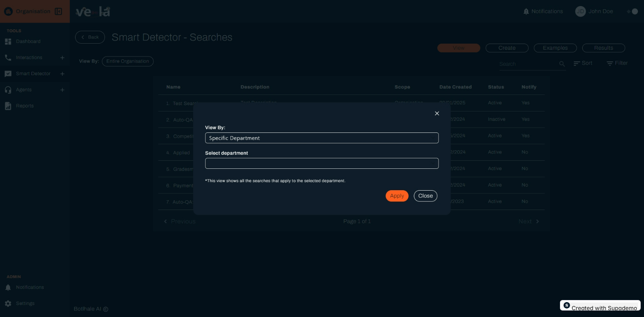Image resolution: width=644 pixels, height=317 pixels.
Task: Click the Date Created column header
Action: click(x=455, y=87)
